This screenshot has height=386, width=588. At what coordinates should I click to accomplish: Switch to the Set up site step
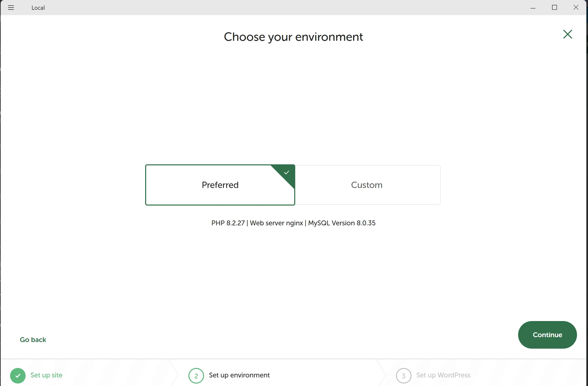[46, 376]
